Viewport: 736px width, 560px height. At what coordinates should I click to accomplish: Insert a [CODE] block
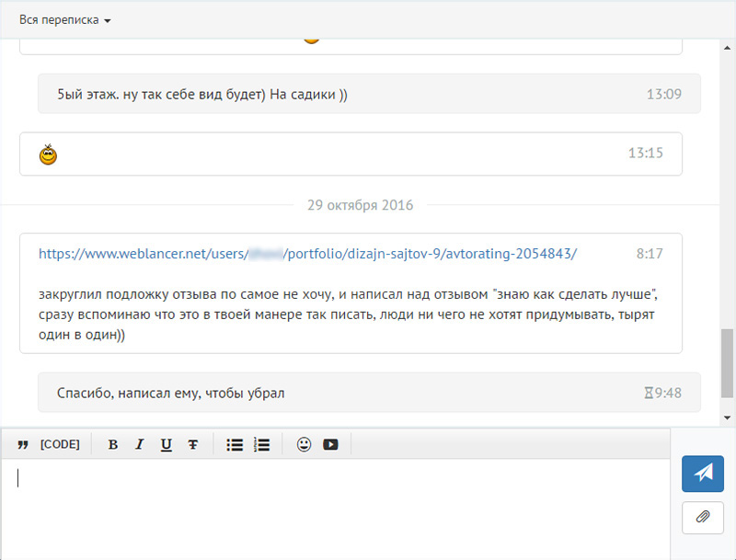point(60,445)
